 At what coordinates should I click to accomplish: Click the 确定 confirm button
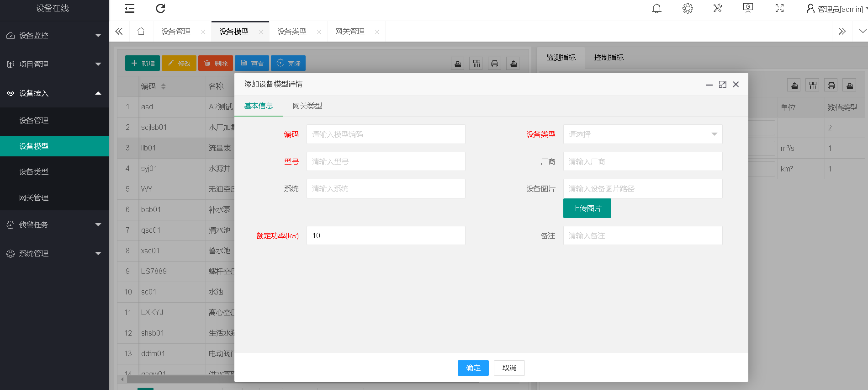(x=473, y=368)
